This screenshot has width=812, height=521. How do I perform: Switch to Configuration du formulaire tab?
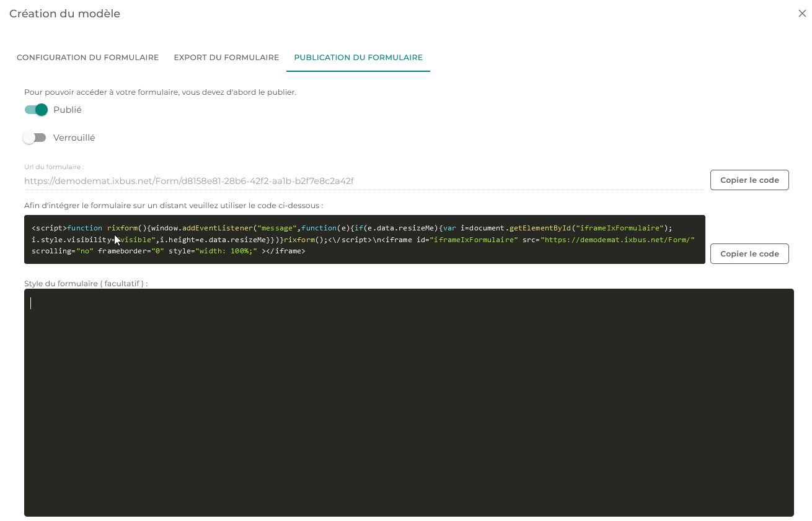pos(87,58)
